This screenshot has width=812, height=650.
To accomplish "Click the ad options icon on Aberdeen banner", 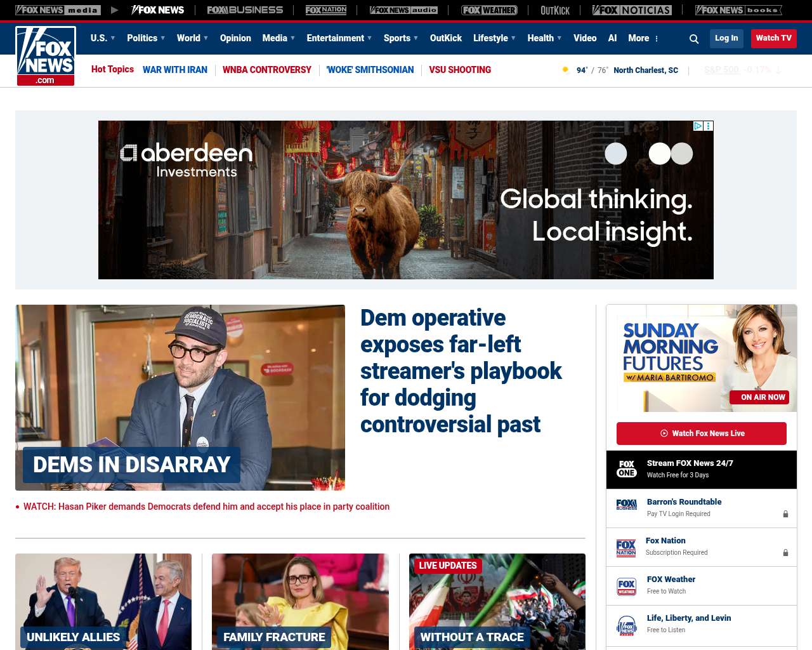I will click(x=709, y=126).
